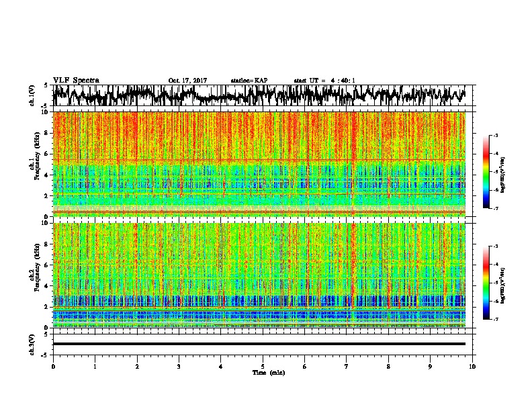
Task: Click time axis tick label "1"
Action: tap(95, 367)
